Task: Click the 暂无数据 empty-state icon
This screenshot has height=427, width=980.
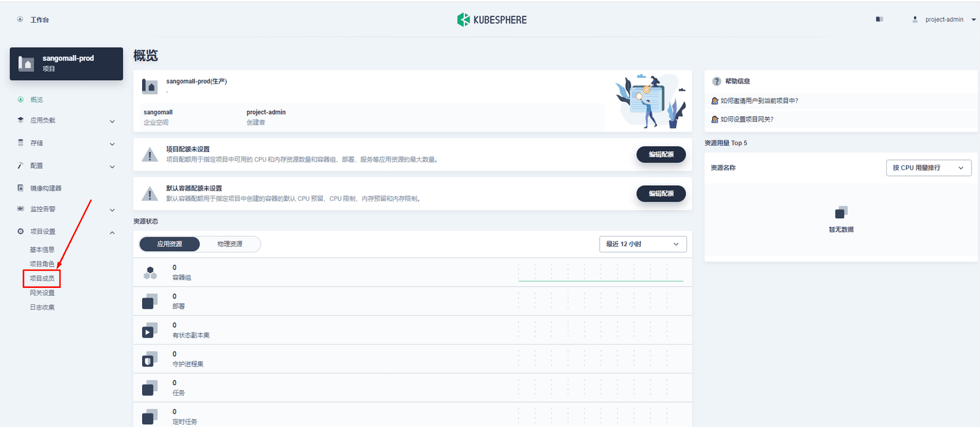Action: [x=841, y=213]
